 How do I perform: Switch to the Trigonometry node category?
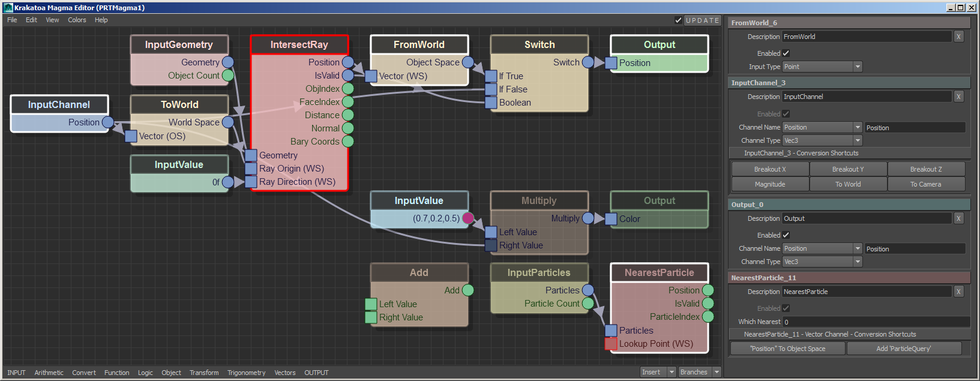click(246, 373)
